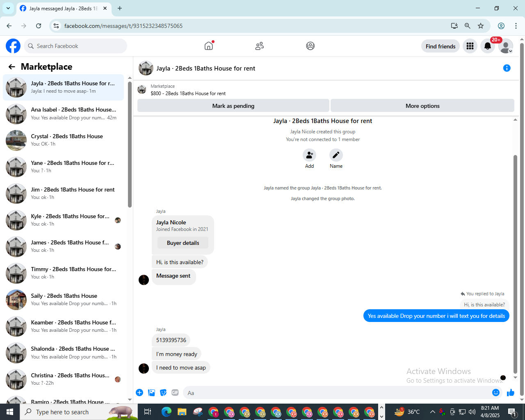
Task: Select Kyle conversation
Action: 63,220
